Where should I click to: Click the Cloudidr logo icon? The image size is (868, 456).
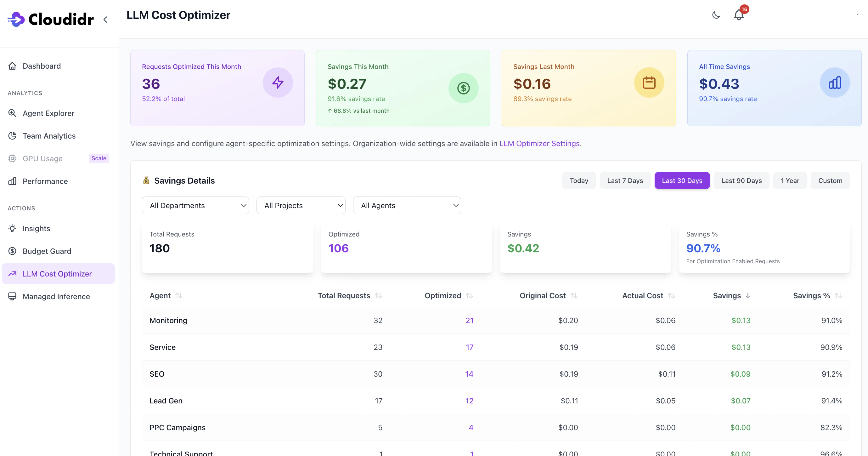[x=16, y=19]
